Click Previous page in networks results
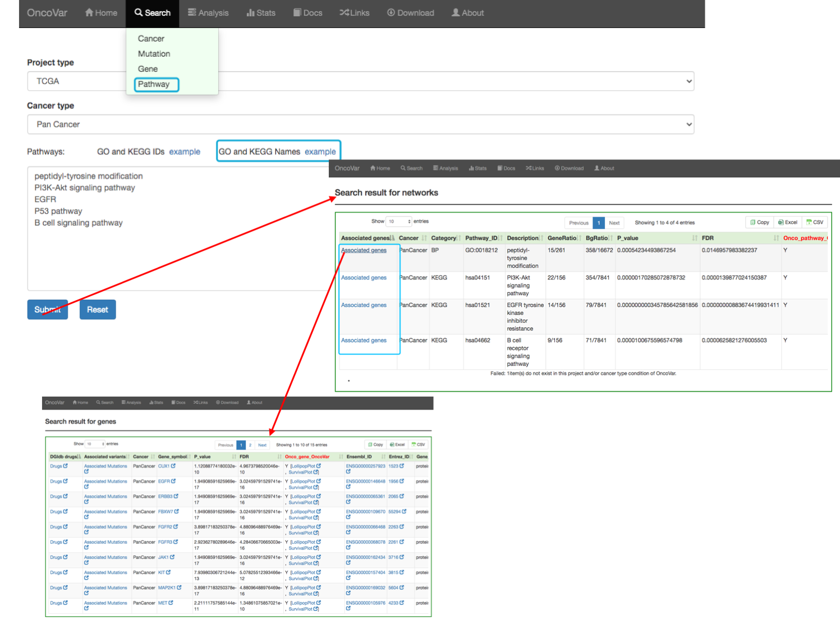 coord(579,223)
